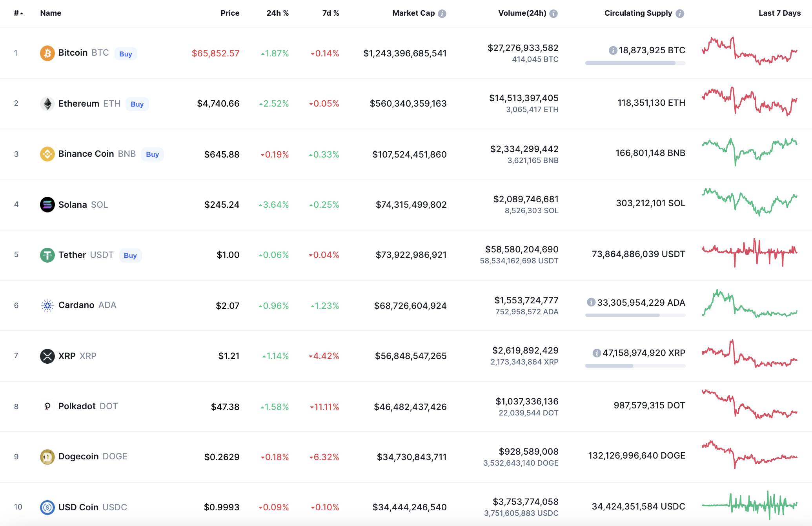Screen dimensions: 812x526
Task: Open USD Coin 7-day sparkline chart
Action: [750, 505]
